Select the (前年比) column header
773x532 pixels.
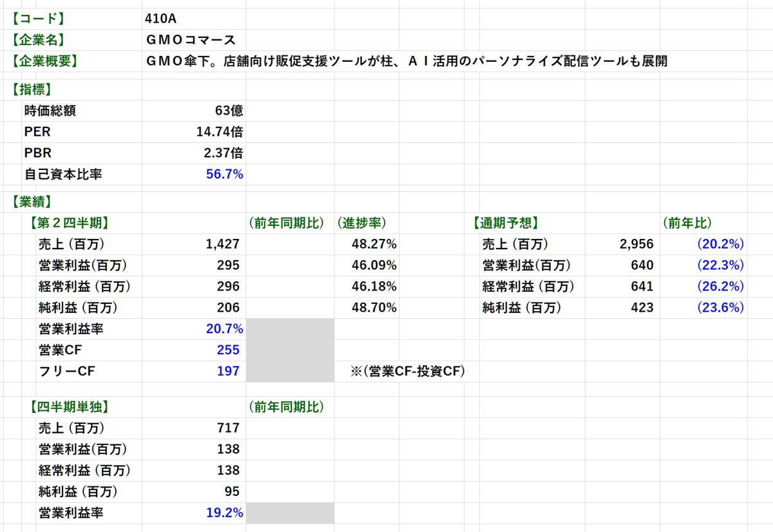tap(687, 223)
